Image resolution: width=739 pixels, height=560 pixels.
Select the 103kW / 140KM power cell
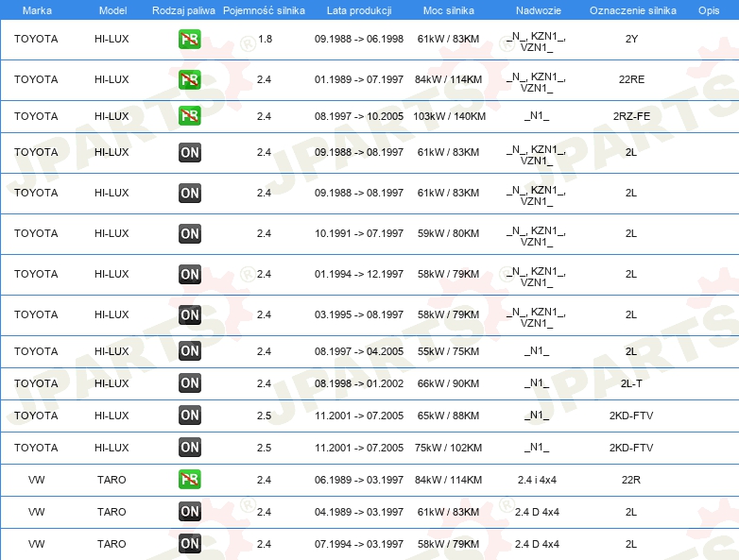tap(449, 116)
